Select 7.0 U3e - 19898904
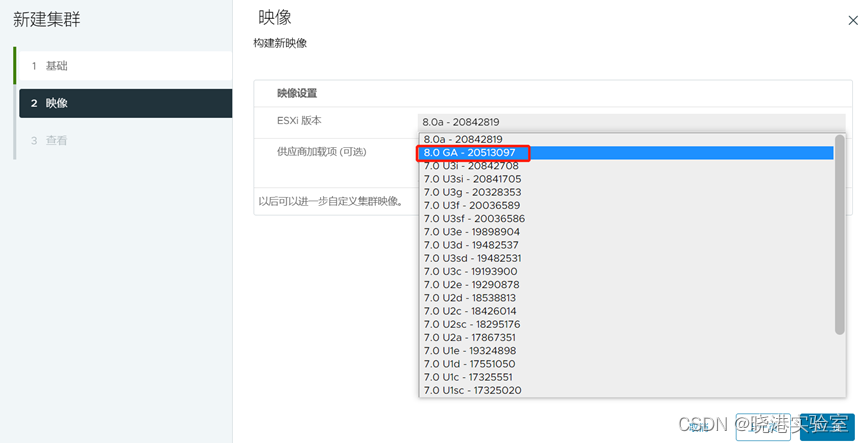864x443 pixels. coord(627,232)
